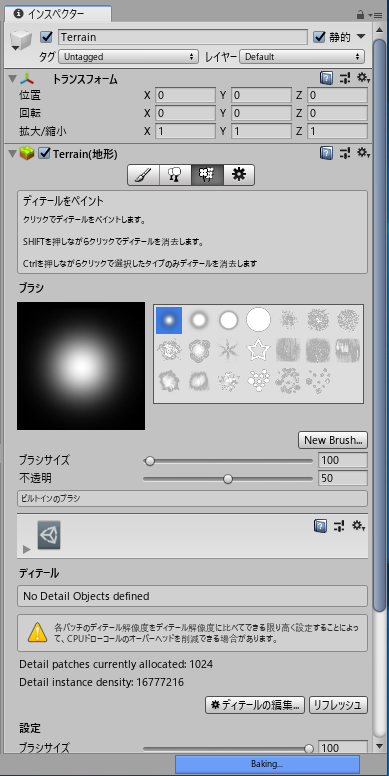Switch to the インスペクター tab

(x=57, y=14)
